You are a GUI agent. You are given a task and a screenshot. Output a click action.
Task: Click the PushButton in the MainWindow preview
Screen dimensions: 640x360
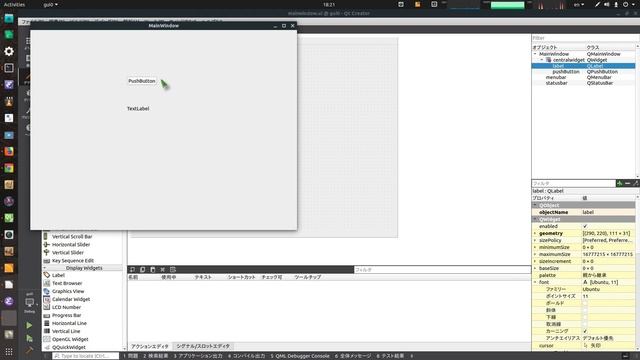coord(142,81)
